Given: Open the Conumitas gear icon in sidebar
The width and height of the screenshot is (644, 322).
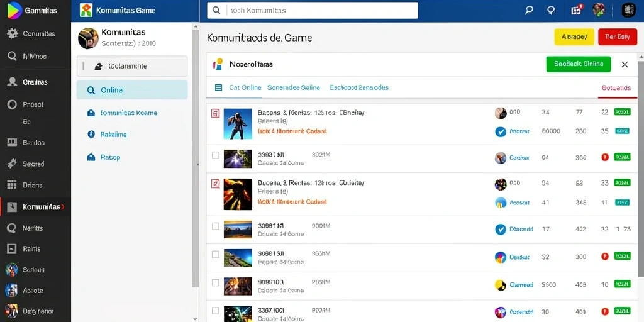Looking at the screenshot, I should coord(13,34).
